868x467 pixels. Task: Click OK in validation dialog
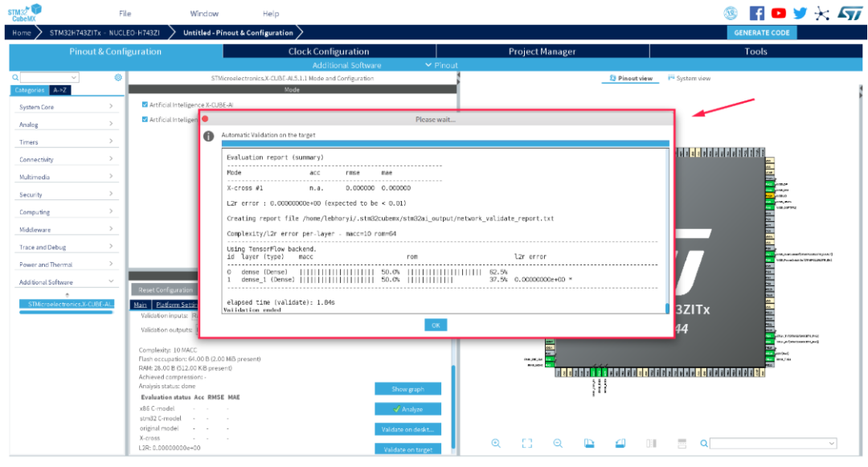pos(436,326)
